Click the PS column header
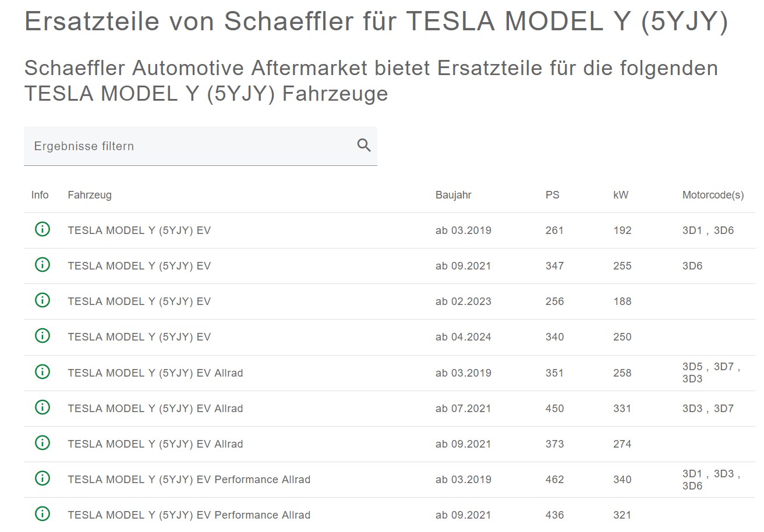Viewport: 764px width, 532px height. (x=553, y=195)
